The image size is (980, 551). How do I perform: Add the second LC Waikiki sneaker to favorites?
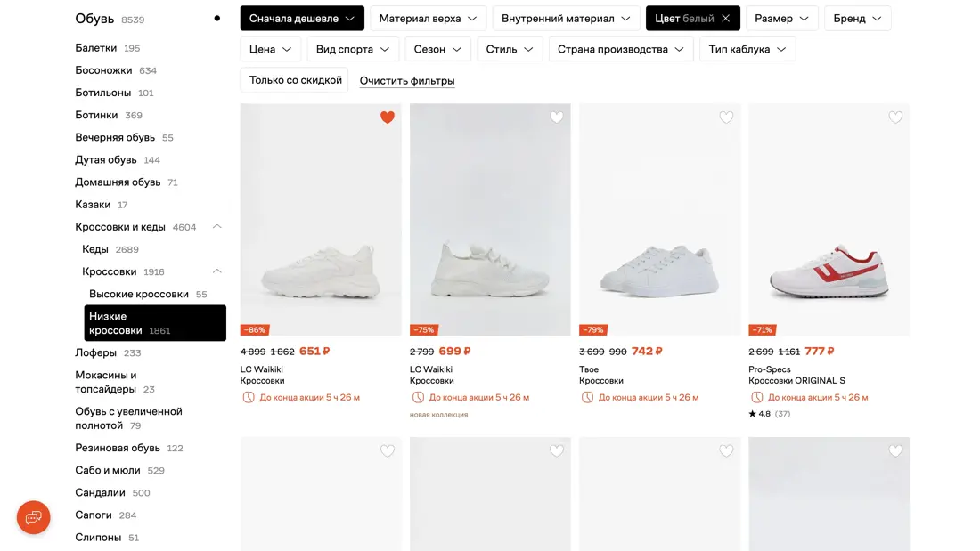pos(557,117)
